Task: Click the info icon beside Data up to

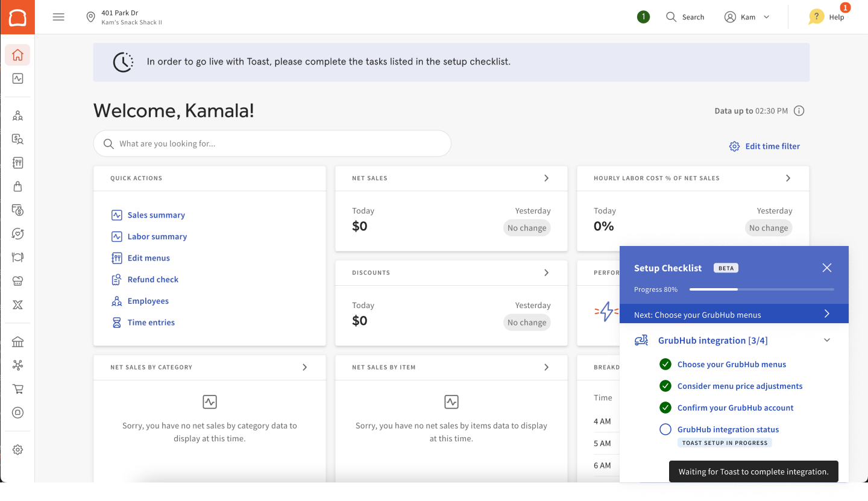Action: click(x=799, y=111)
